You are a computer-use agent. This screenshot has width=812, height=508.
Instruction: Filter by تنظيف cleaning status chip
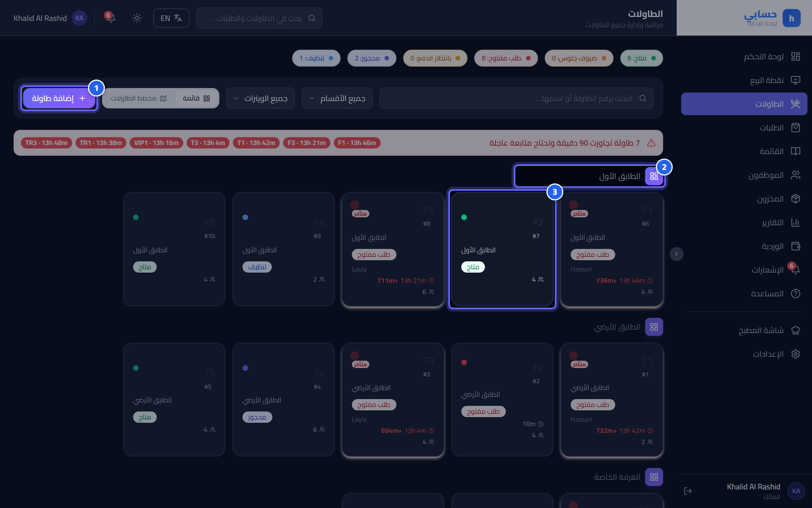(x=316, y=58)
